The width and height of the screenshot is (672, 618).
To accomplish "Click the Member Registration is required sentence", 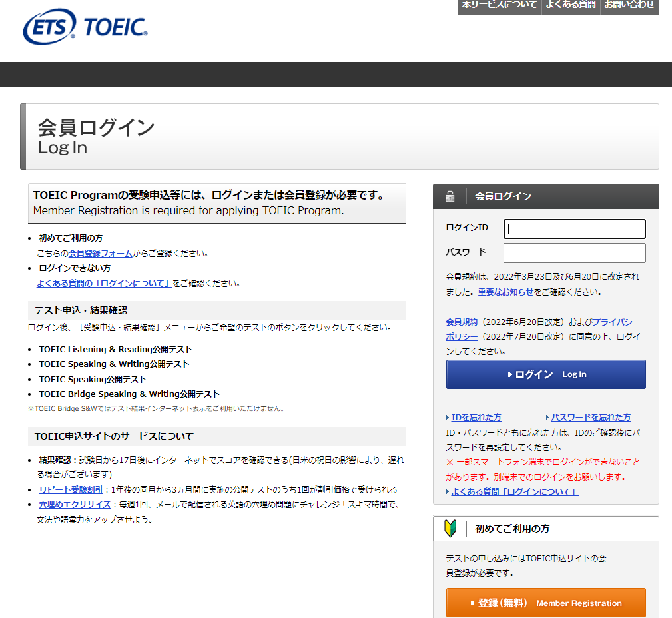I will pos(188,211).
